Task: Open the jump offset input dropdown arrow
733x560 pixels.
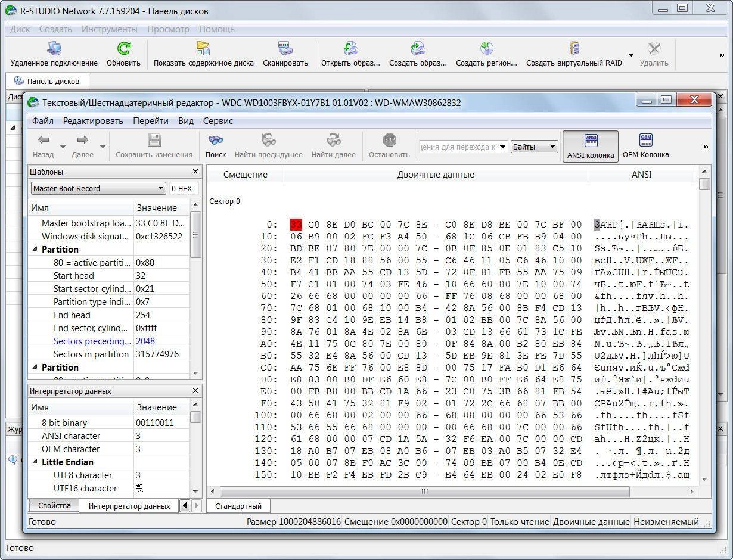Action: click(502, 147)
